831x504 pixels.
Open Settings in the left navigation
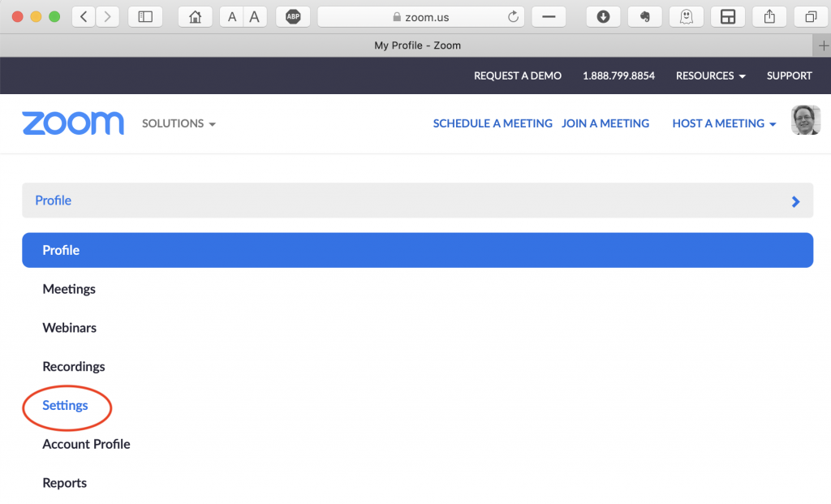[65, 405]
